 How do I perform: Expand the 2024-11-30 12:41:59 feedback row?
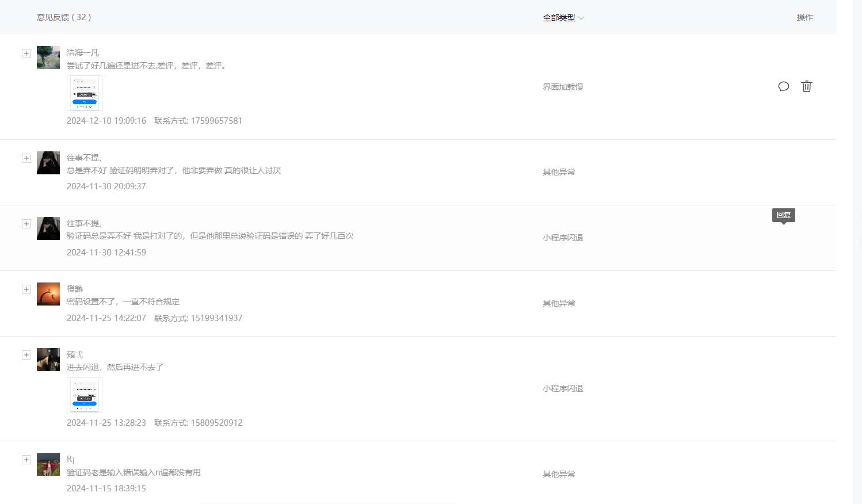tap(26, 224)
